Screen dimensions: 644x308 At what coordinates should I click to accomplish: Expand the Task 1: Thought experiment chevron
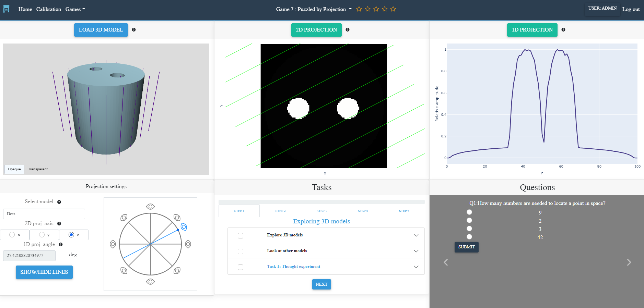pyautogui.click(x=416, y=267)
